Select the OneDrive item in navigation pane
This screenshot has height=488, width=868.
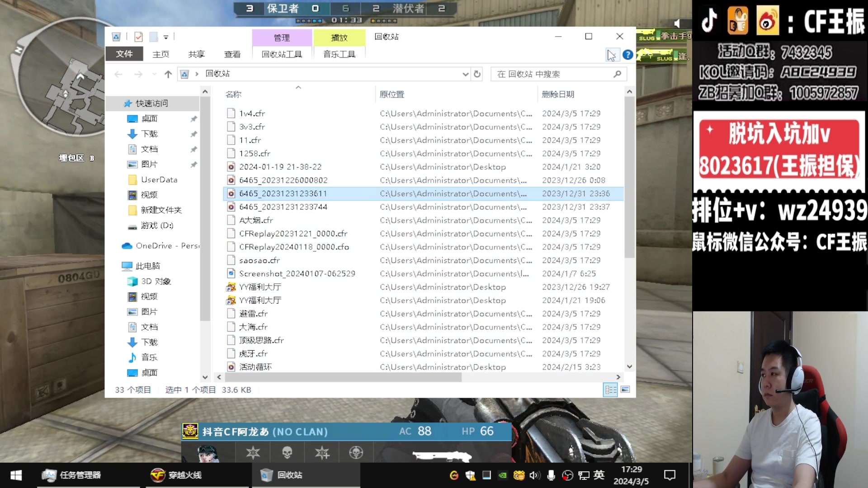pyautogui.click(x=160, y=246)
